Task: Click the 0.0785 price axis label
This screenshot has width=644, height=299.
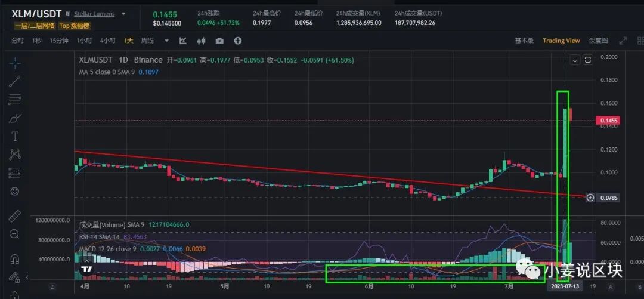Action: [608, 198]
